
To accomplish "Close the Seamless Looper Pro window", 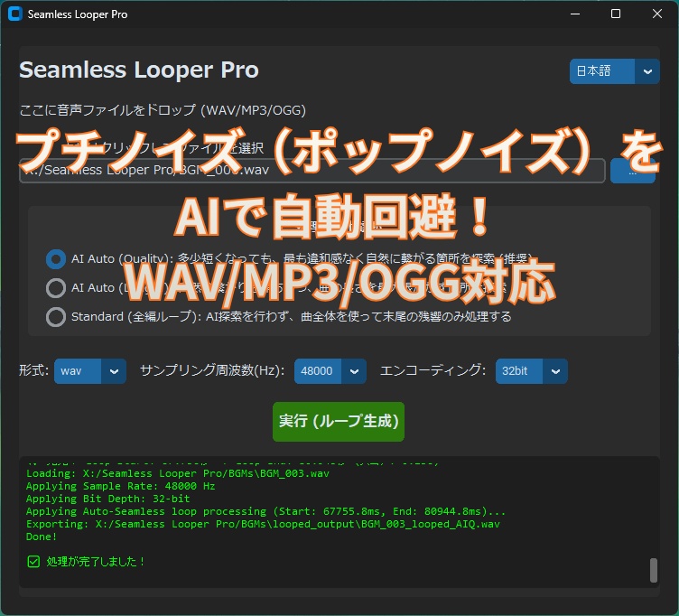I will pos(657,14).
